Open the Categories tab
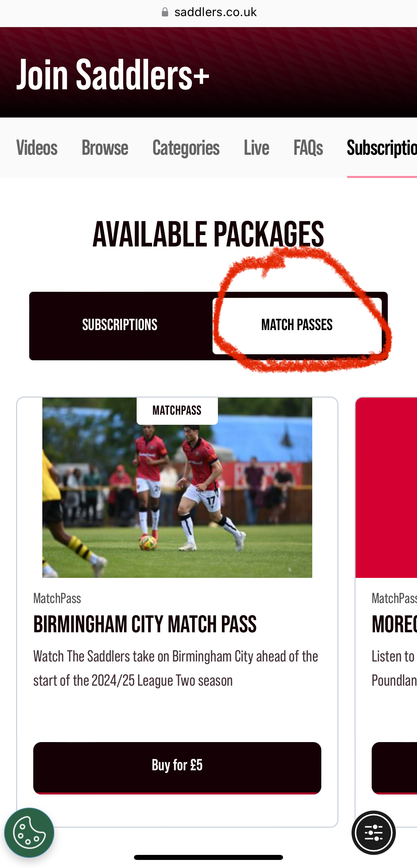Viewport: 417px width, 868px height. (x=186, y=148)
